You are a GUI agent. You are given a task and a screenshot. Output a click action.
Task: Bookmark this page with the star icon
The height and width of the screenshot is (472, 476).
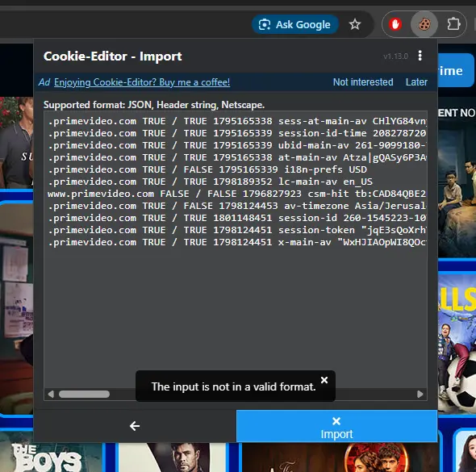coord(354,24)
